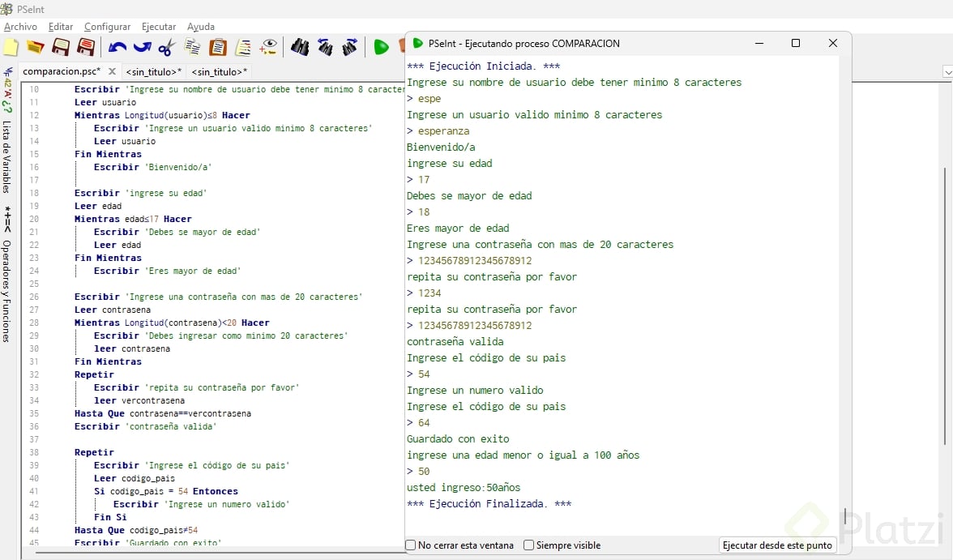
Task: Redo with the blue right arrow icon
Action: (x=143, y=48)
